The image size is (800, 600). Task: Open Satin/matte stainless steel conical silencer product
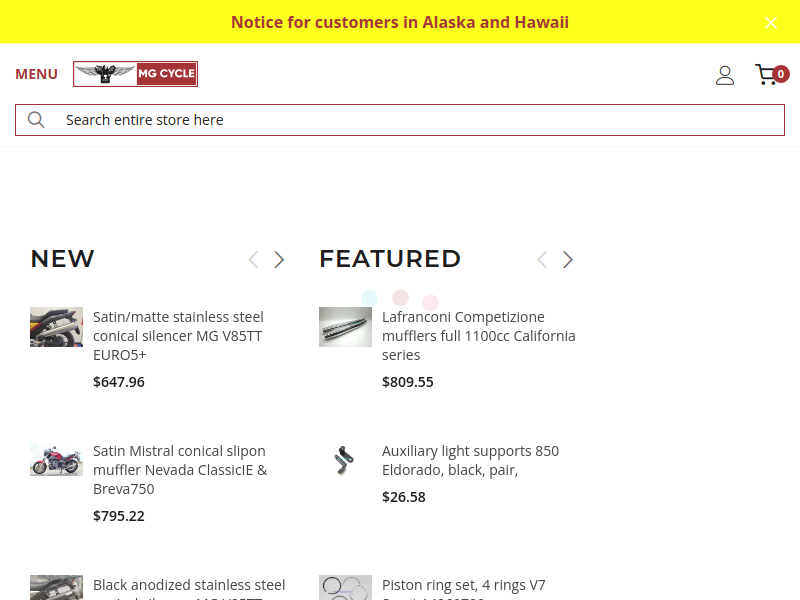click(178, 336)
